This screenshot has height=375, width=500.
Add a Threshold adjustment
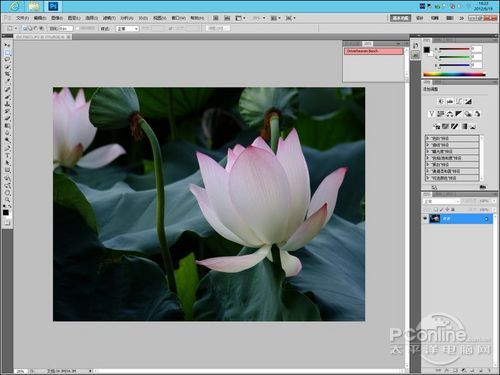coord(454,126)
